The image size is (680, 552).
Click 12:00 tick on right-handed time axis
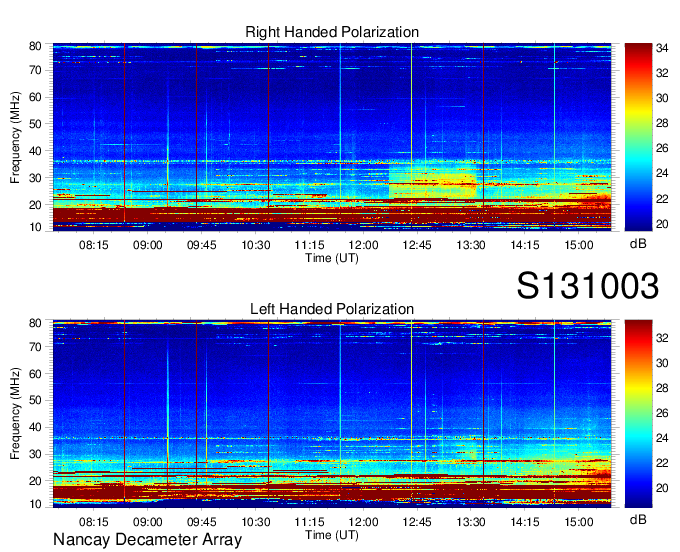(363, 245)
